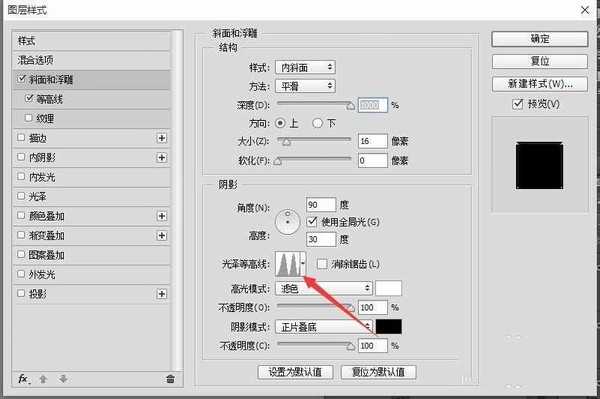This screenshot has width=600, height=399.
Task: Select the 斜面和浮雕 row label
Action: pyautogui.click(x=51, y=80)
